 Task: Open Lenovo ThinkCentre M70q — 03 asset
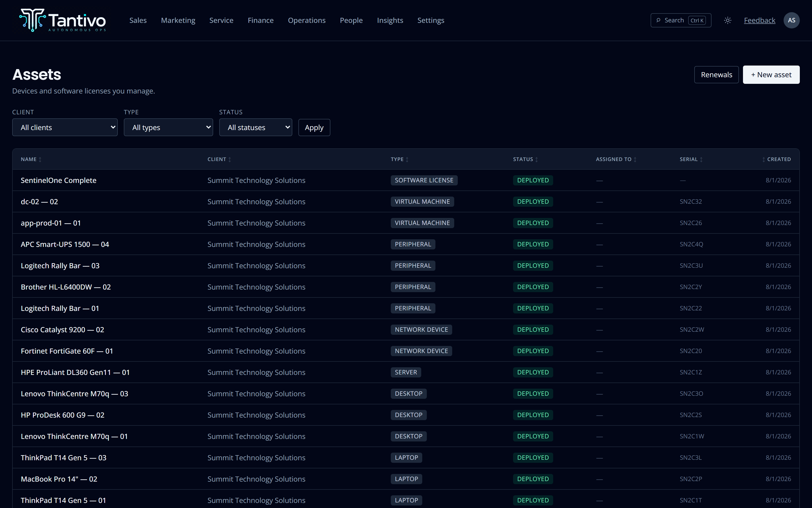click(75, 394)
